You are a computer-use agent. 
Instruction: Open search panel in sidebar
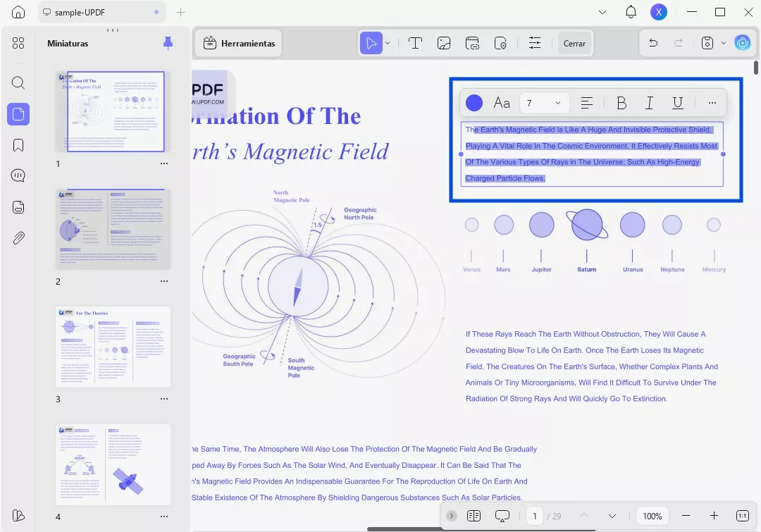[x=18, y=82]
